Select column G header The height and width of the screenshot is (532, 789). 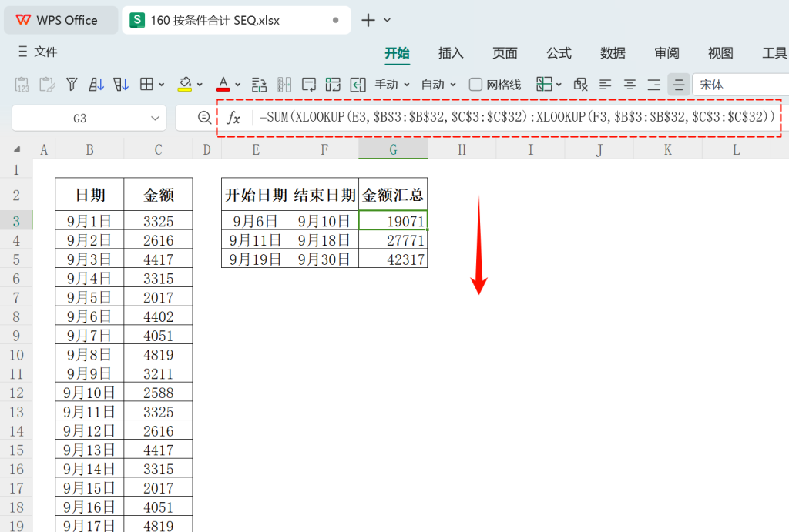click(x=393, y=149)
